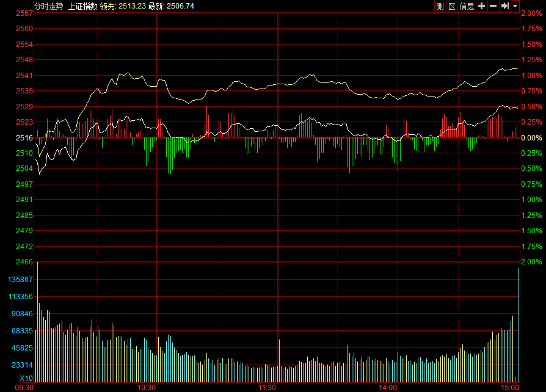The image size is (546, 392).
Task: Click the minus zoom-out icon
Action: [x=493, y=6]
